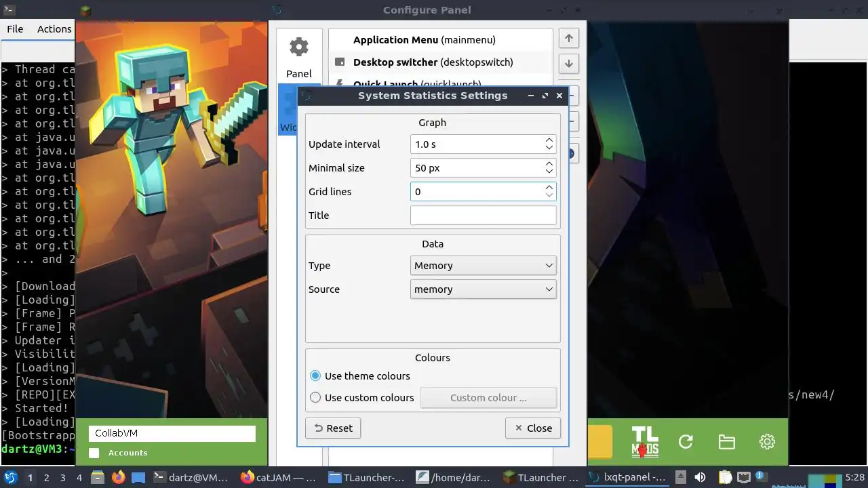The image size is (868, 488).
Task: Switch to dartz@VM terminal taskbar item
Action: point(191,478)
